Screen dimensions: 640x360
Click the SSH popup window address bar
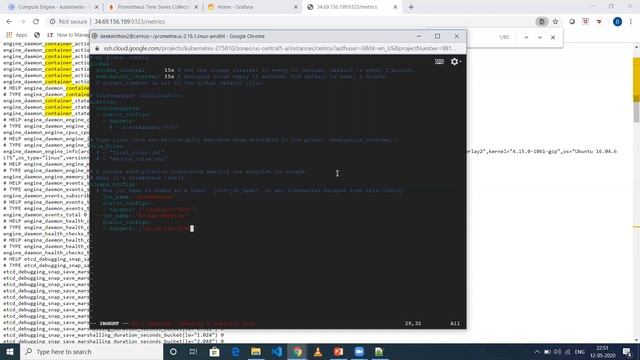click(279, 48)
